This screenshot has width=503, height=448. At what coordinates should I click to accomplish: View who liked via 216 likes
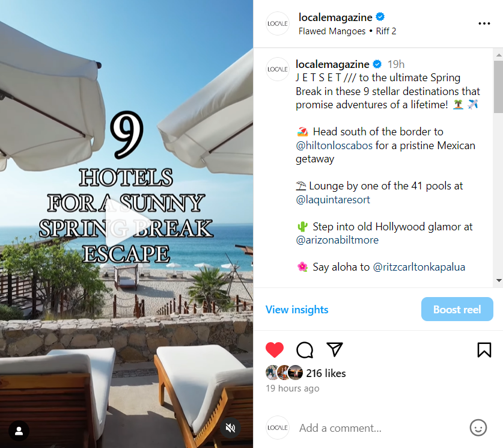tap(326, 373)
